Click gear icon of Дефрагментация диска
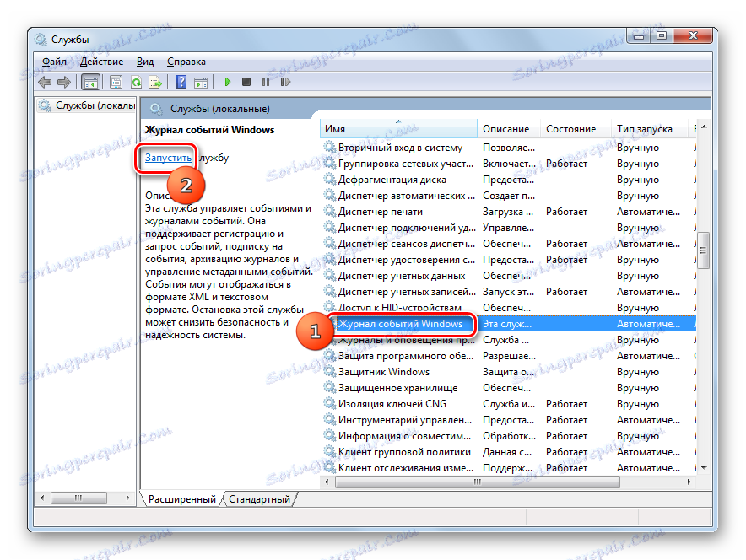Screen dimensions: 746x560 coord(330,180)
